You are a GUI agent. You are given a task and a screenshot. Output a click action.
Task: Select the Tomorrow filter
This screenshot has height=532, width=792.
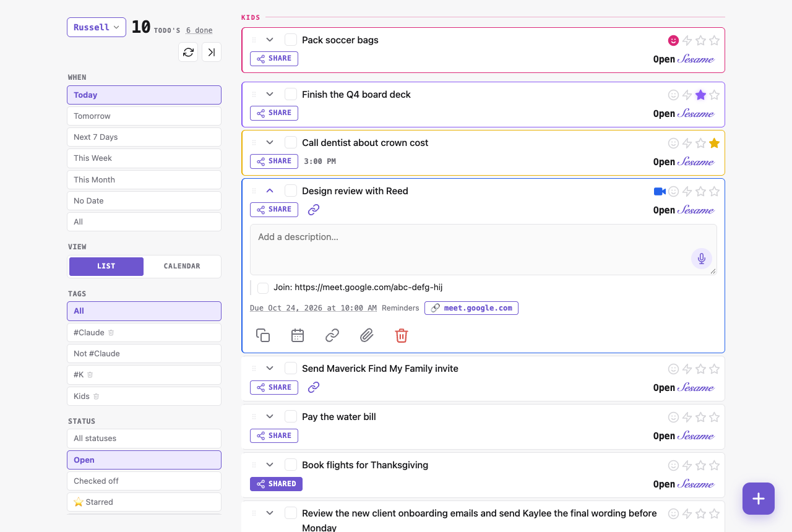point(144,116)
